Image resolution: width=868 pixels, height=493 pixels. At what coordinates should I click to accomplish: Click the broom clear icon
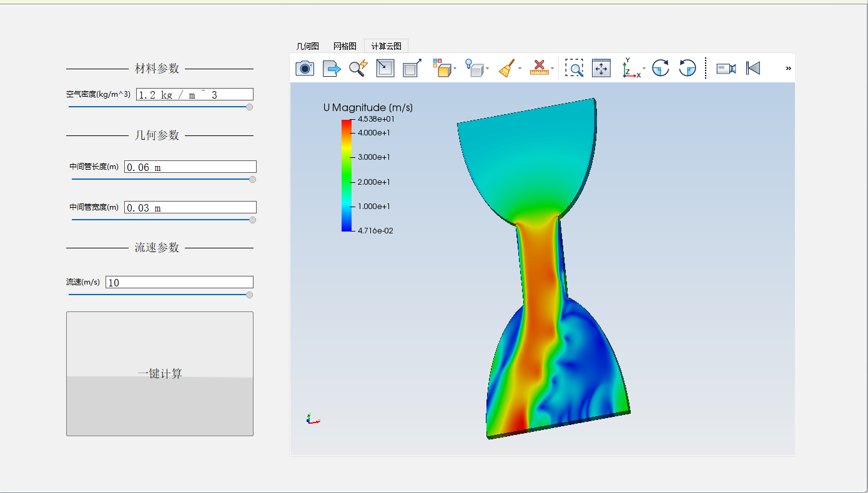coord(506,68)
